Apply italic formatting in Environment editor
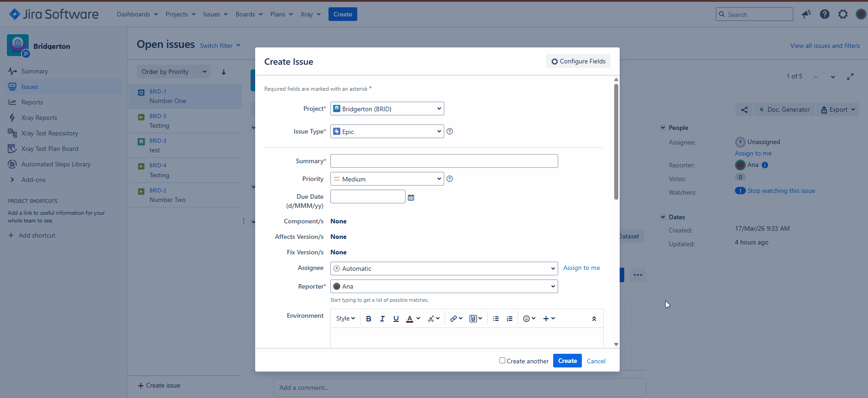868x398 pixels. click(382, 319)
